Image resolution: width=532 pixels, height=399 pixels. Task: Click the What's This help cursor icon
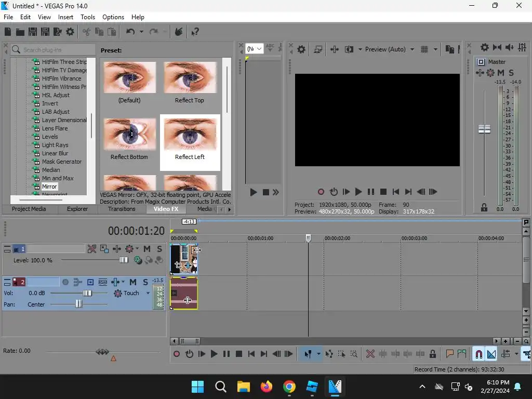[195, 32]
